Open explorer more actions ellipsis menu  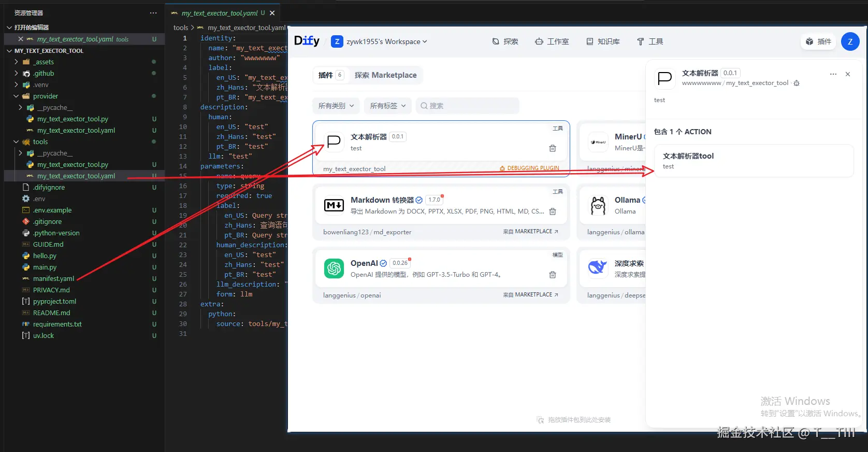click(x=153, y=13)
